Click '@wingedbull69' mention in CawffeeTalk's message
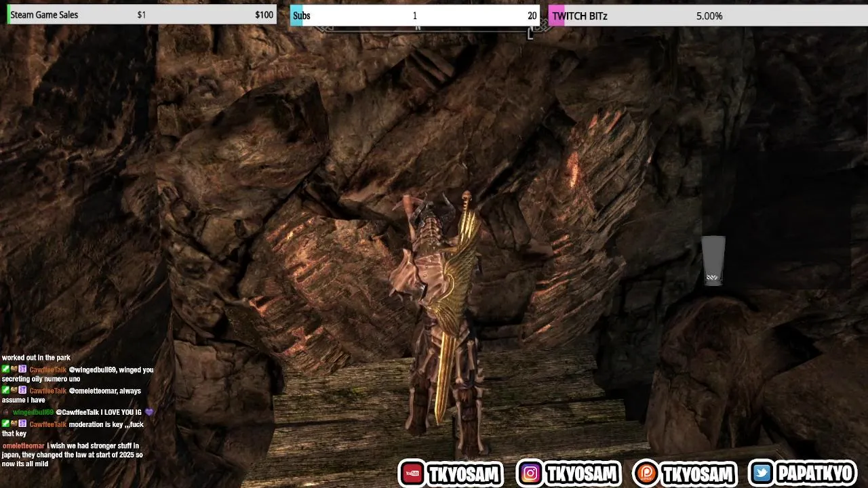Viewport: 868px width, 488px height. (x=92, y=370)
